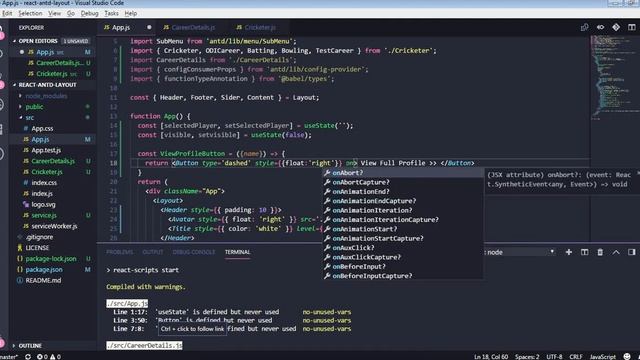Close App.js tab via unsaved dot
This screenshot has height=360, width=640.
pyautogui.click(x=149, y=27)
